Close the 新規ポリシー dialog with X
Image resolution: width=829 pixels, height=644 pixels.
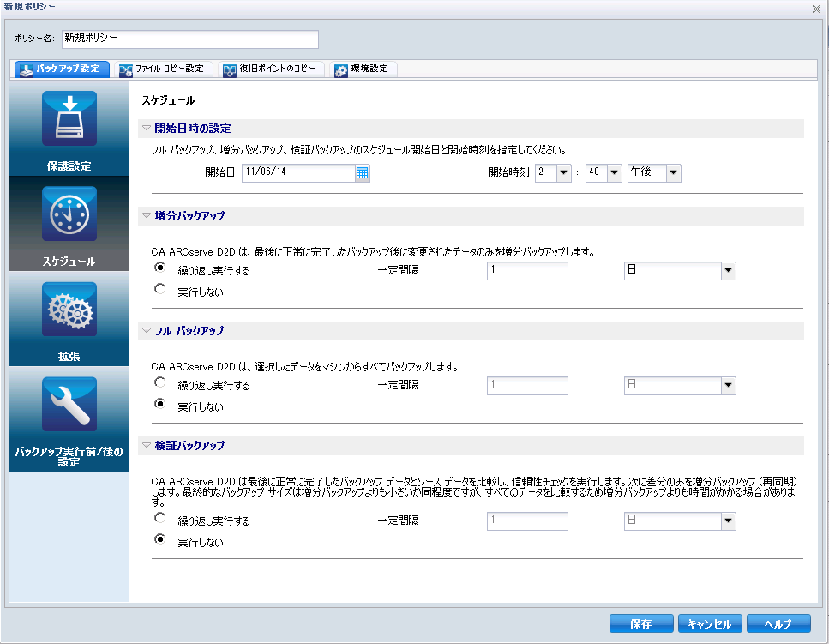(816, 9)
